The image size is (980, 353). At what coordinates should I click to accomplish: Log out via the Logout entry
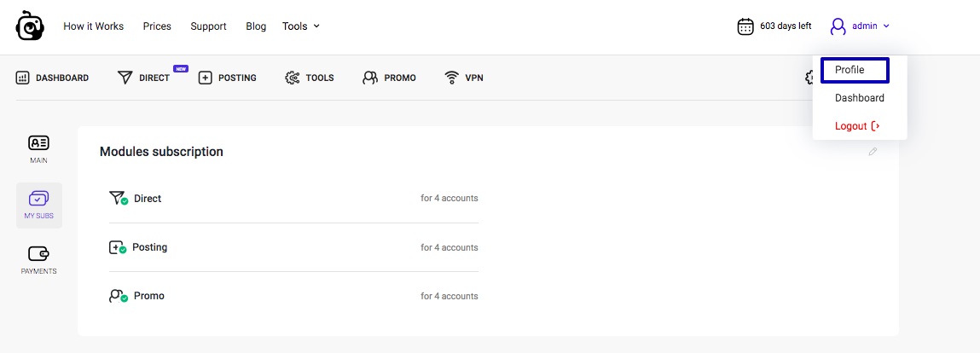[x=856, y=126]
